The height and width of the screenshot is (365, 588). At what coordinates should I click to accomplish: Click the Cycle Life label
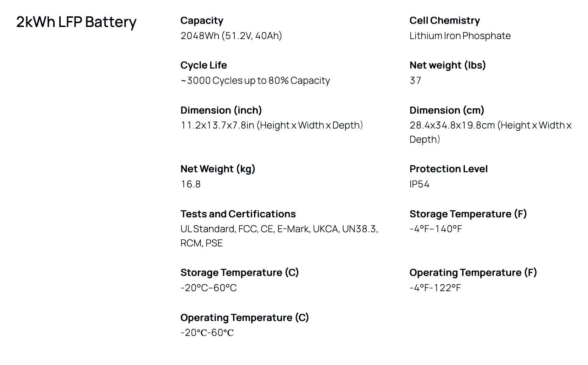204,65
